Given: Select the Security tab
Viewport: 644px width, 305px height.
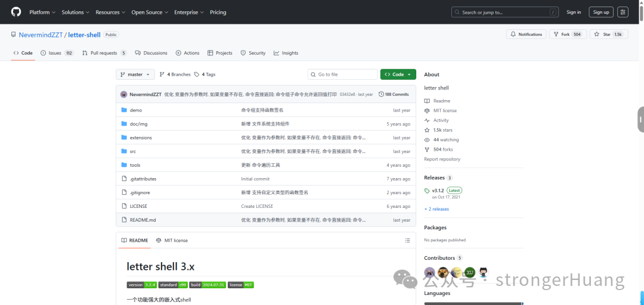Looking at the screenshot, I should click(x=253, y=53).
